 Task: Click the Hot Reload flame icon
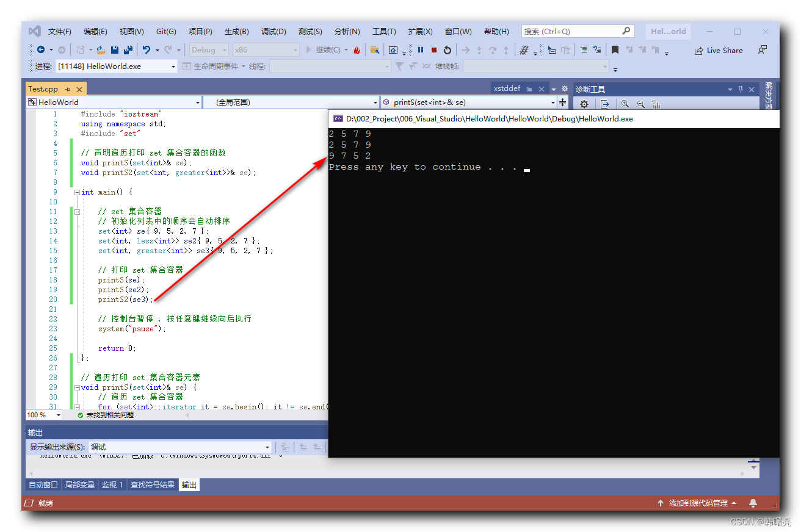tap(357, 50)
